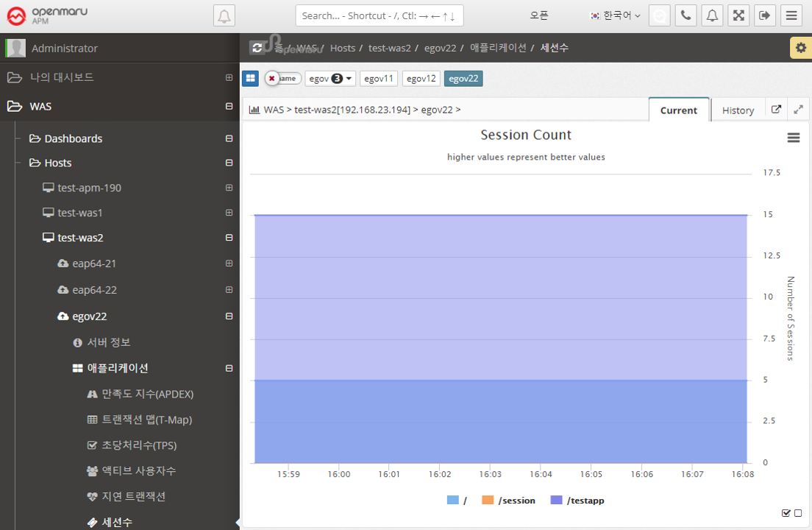Click the notification bell beside the logo
This screenshot has width=812, height=530.
(224, 15)
